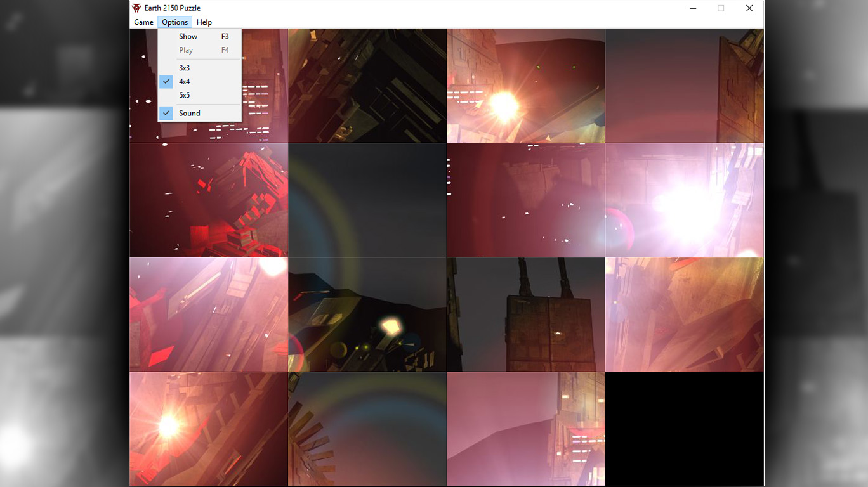Image resolution: width=868 pixels, height=487 pixels.
Task: Open the Help menu
Action: point(204,22)
